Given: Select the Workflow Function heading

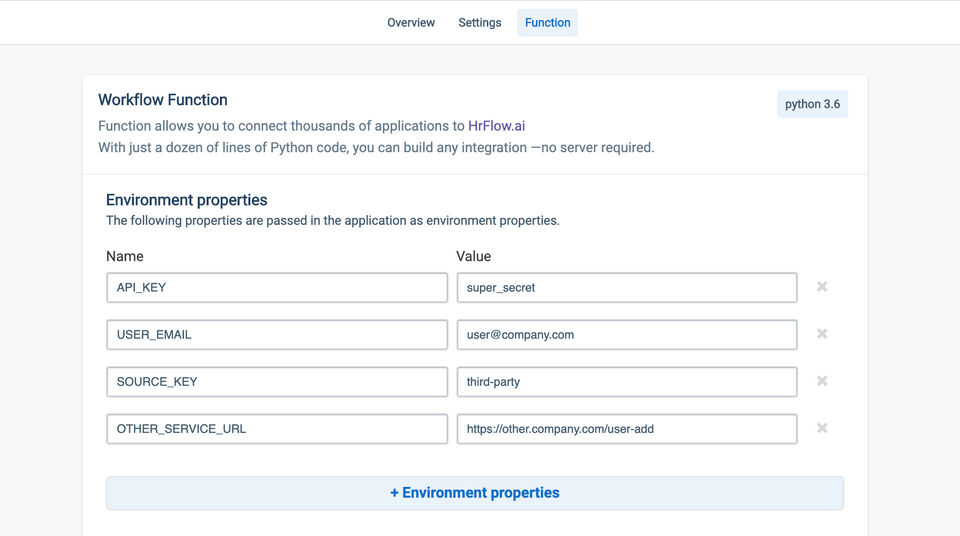Looking at the screenshot, I should [163, 100].
